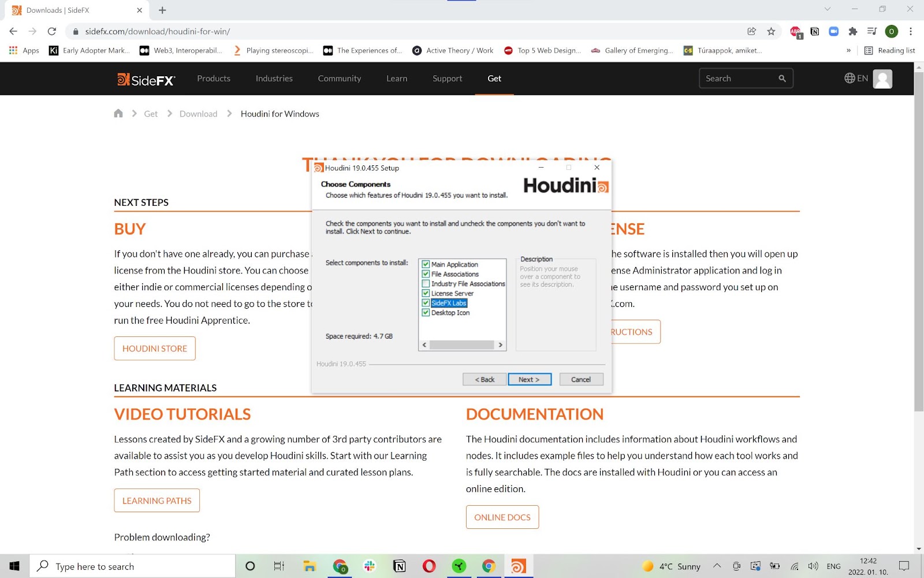Open the EN language selector

[856, 79]
